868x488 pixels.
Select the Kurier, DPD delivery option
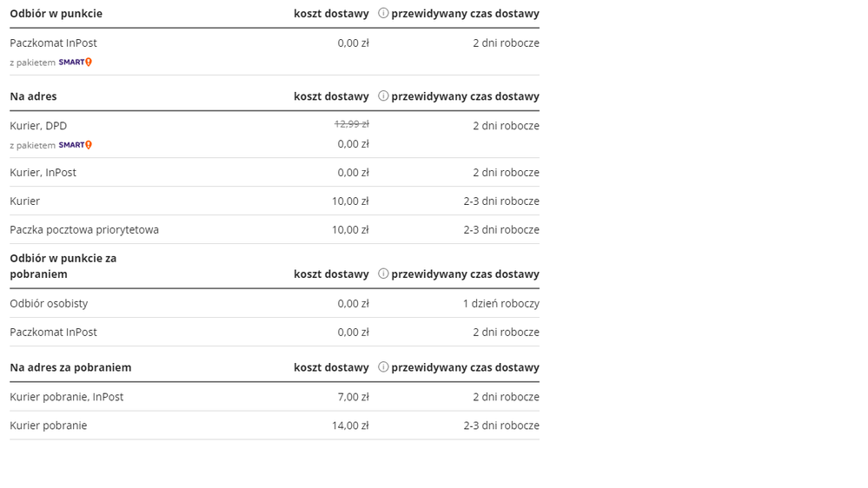[x=38, y=126]
